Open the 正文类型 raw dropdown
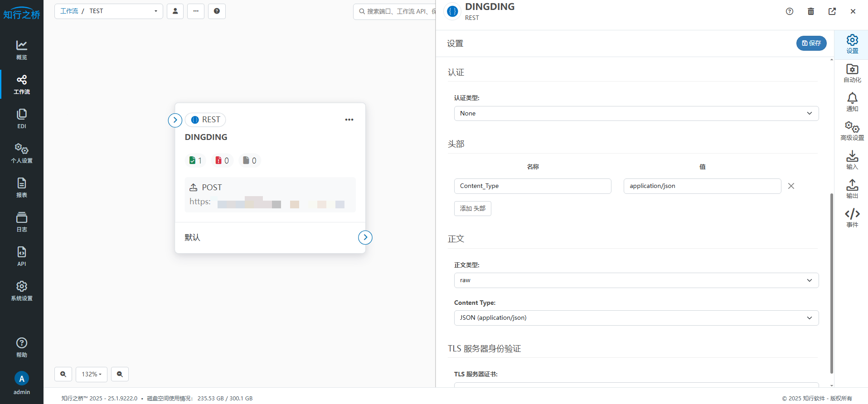 pyautogui.click(x=636, y=280)
